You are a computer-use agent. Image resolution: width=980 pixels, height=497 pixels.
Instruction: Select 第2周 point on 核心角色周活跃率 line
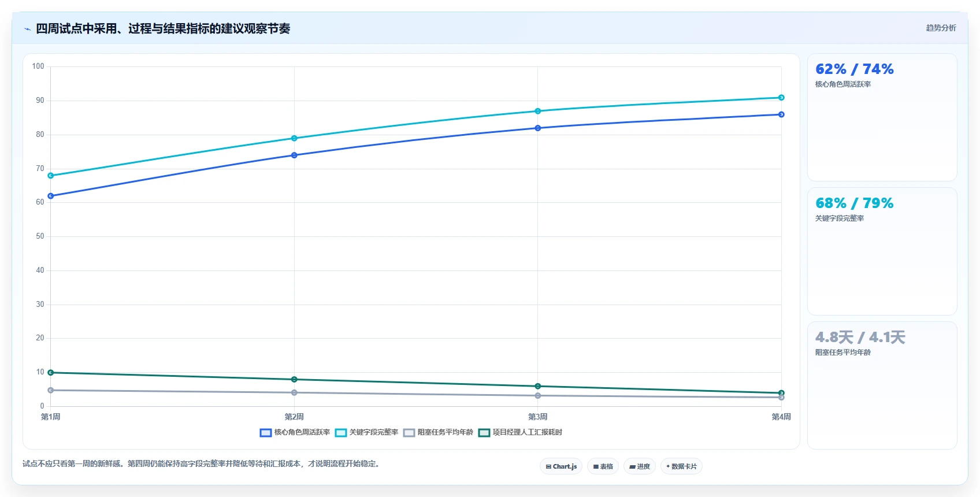click(x=294, y=155)
